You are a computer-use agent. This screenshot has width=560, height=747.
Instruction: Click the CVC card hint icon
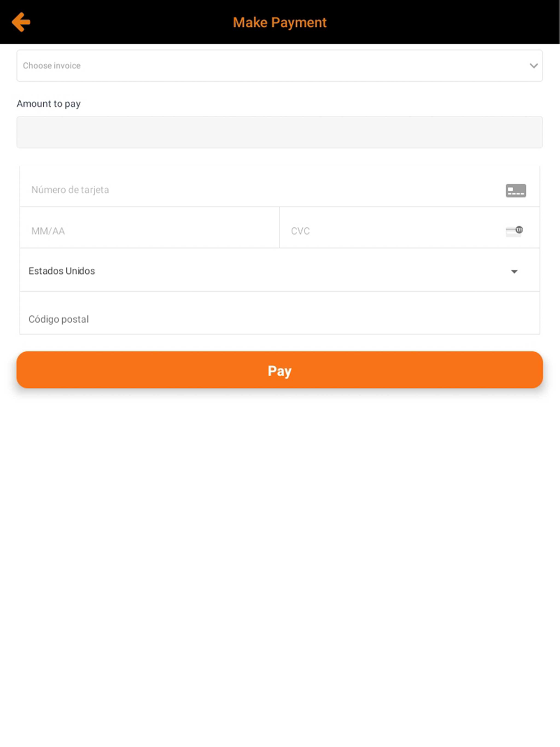[x=514, y=231]
